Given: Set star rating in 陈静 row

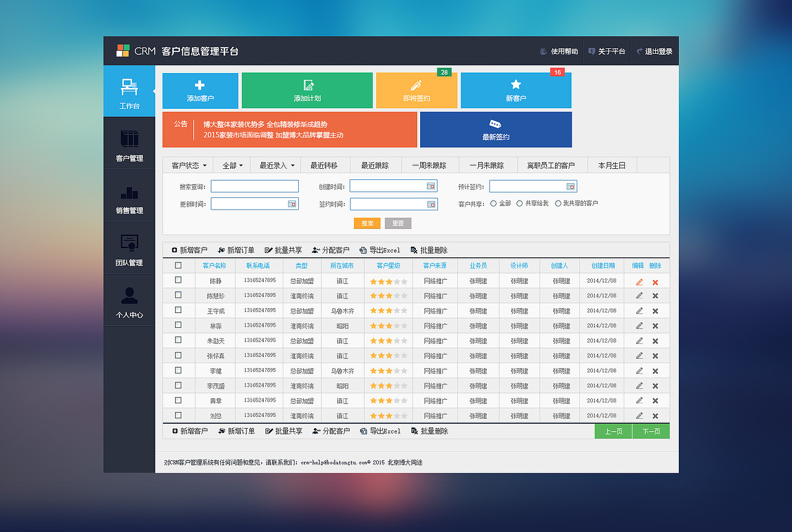Looking at the screenshot, I should pyautogui.click(x=389, y=281).
